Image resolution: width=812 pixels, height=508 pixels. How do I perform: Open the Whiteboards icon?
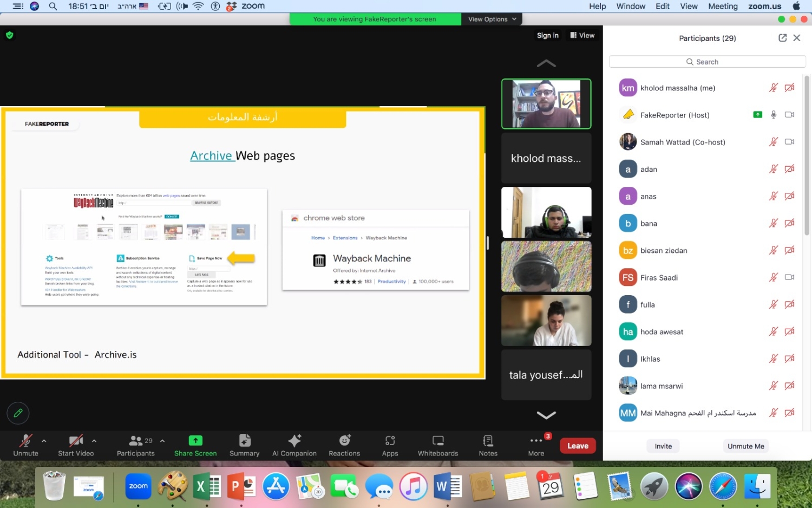438,440
